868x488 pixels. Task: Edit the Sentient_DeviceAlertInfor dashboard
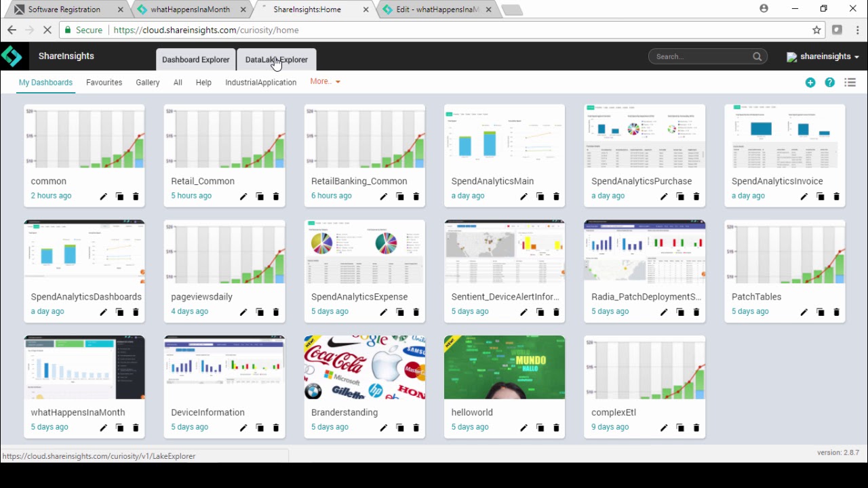(524, 312)
